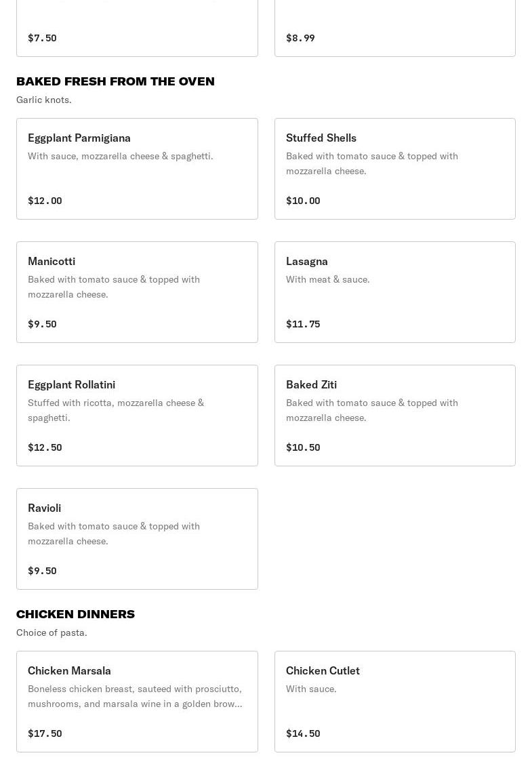Click the Choice of pasta note
Viewport: 532px width, 766px height.
tap(52, 632)
